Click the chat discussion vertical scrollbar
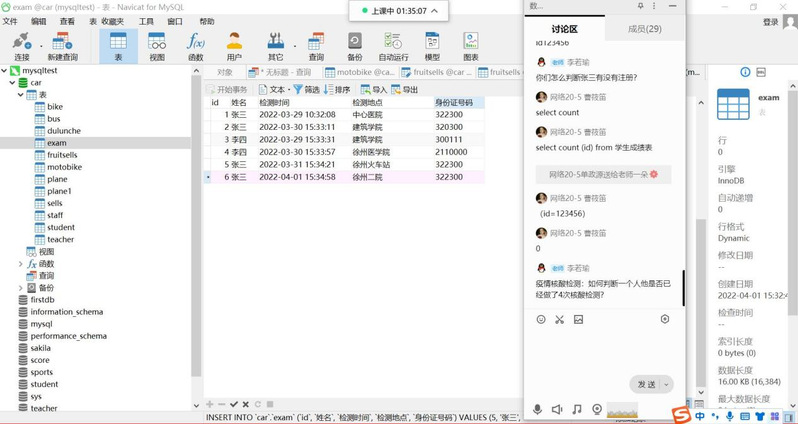This screenshot has width=798, height=424. (x=683, y=288)
